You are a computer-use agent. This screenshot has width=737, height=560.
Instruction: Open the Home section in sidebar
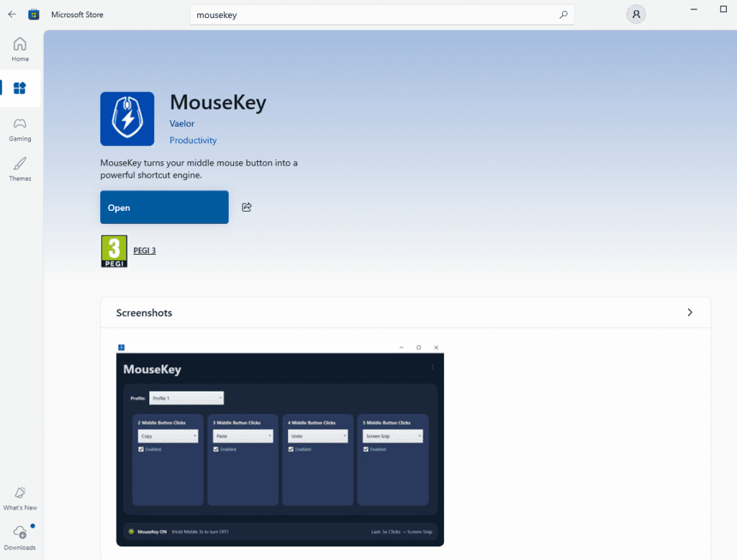pyautogui.click(x=19, y=50)
